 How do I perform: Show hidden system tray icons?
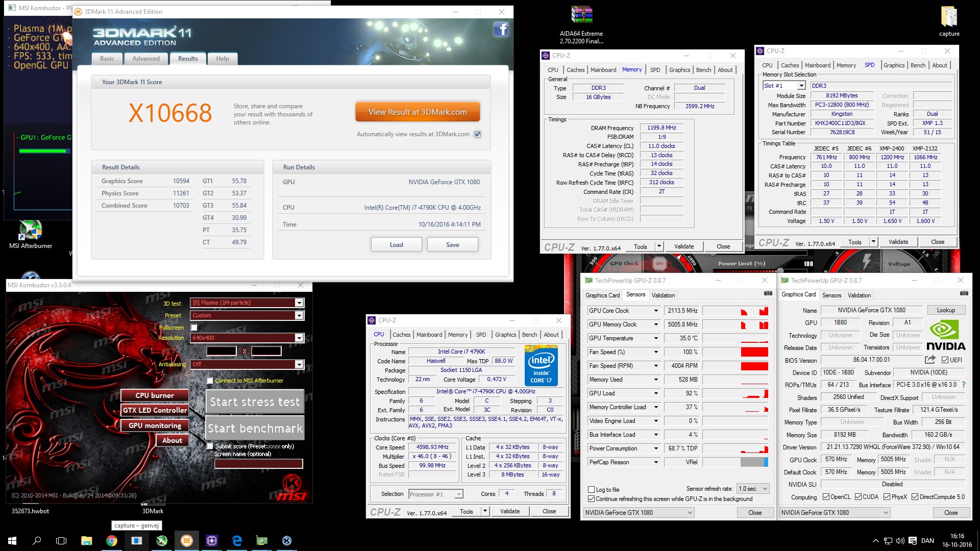(x=876, y=541)
